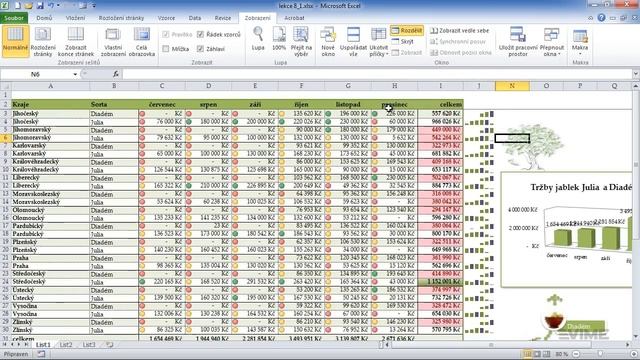Click Zobrazit konce stránek icon
This screenshot has height=360, width=640.
tap(76, 41)
